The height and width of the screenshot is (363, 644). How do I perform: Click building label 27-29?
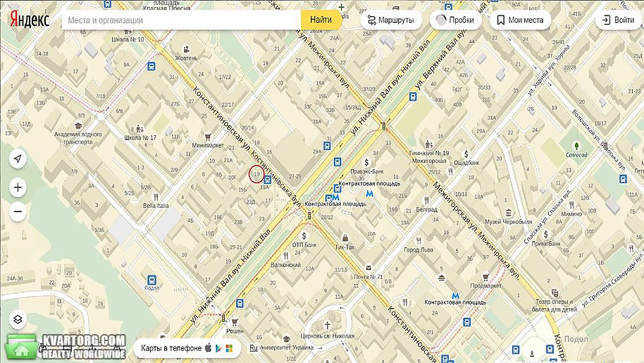point(295,177)
